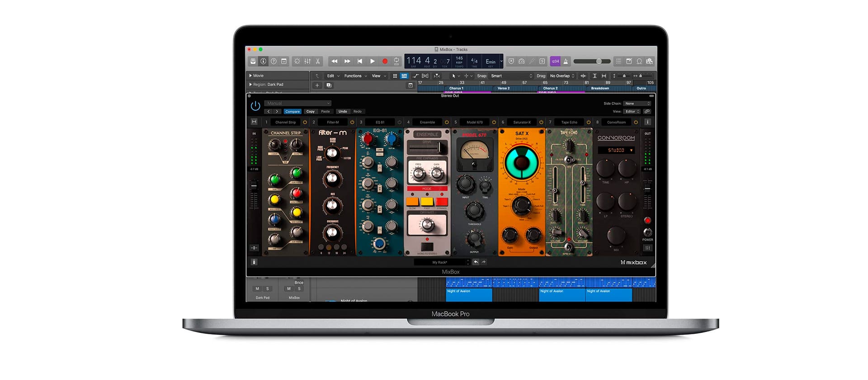Click the waveform zoom icon

(583, 76)
